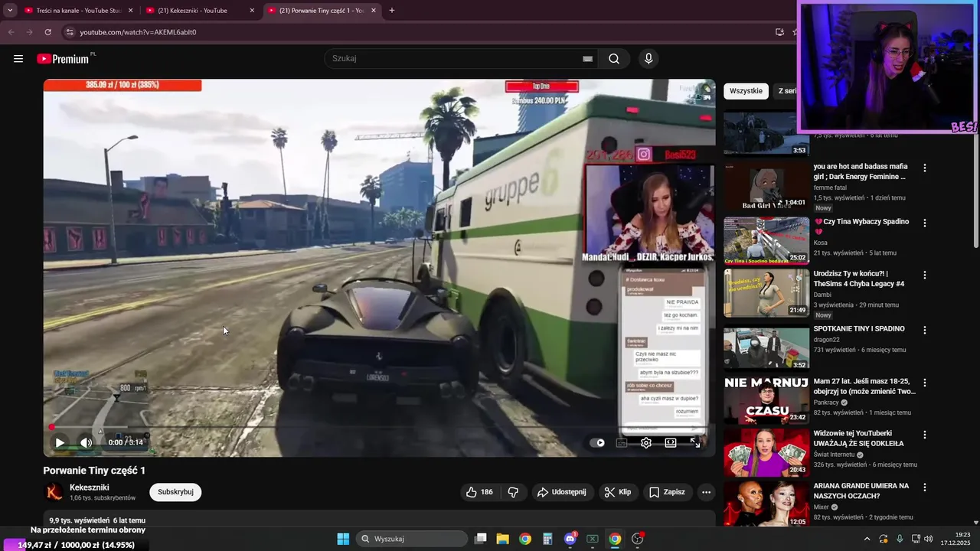Open Świat Internetu channel name

[x=835, y=454]
